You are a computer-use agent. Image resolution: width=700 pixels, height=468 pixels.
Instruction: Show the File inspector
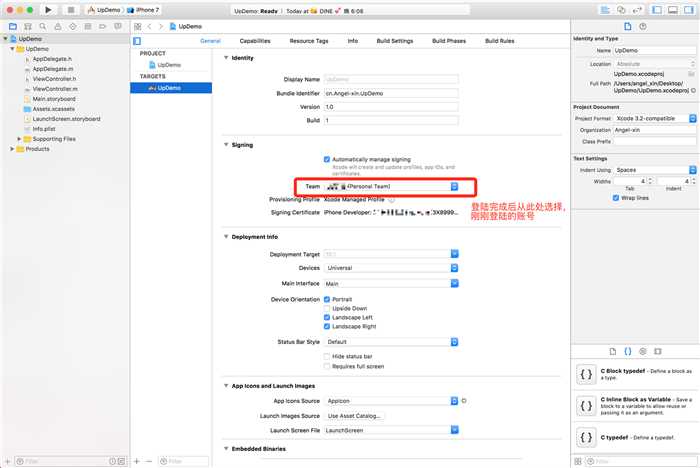[628, 27]
